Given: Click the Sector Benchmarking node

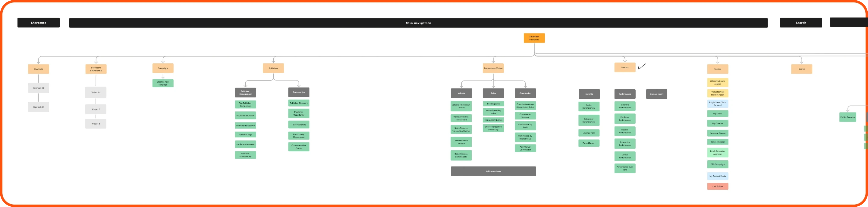Looking at the screenshot, I should click(589, 107).
